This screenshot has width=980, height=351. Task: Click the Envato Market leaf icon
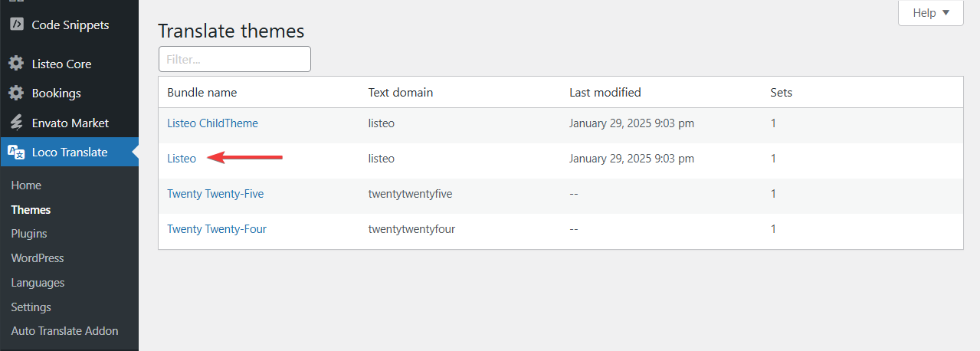tap(16, 123)
